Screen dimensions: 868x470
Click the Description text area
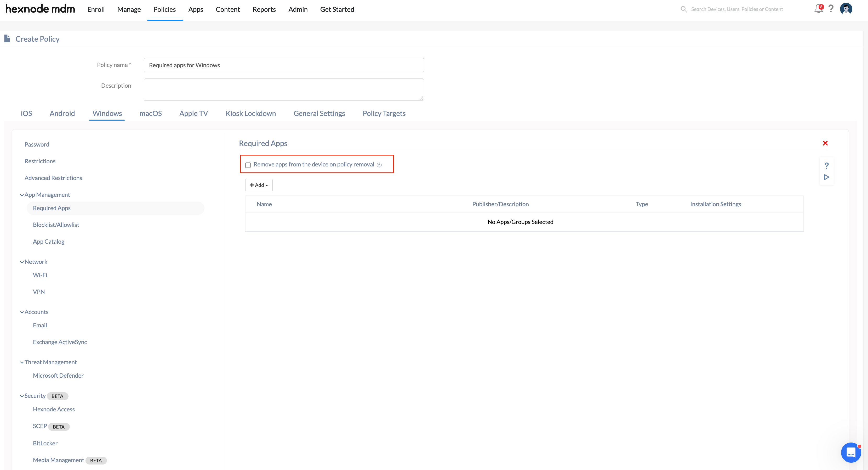point(284,90)
